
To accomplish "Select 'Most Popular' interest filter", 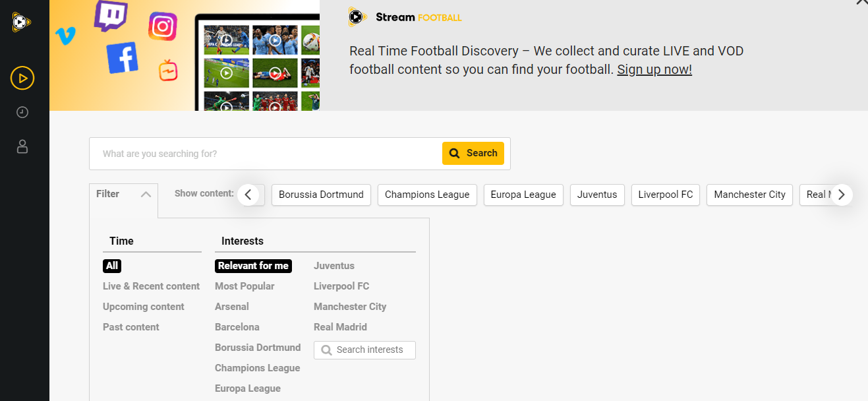I will tap(245, 286).
